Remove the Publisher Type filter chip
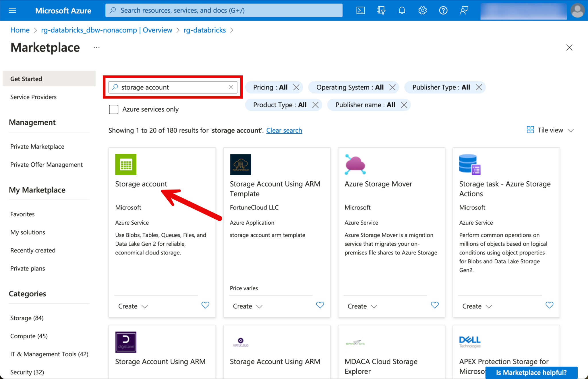Image resolution: width=588 pixels, height=379 pixels. 479,87
